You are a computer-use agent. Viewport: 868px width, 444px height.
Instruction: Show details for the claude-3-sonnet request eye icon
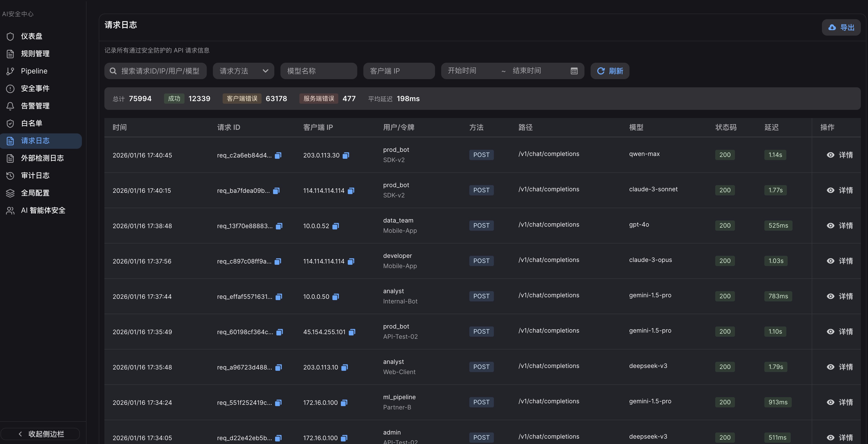pos(830,191)
